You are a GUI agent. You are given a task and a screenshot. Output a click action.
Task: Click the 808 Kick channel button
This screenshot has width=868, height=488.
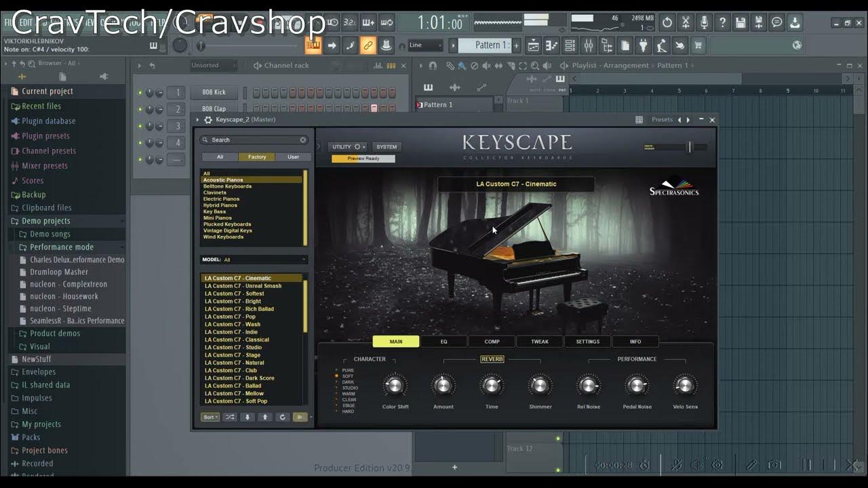pos(214,93)
